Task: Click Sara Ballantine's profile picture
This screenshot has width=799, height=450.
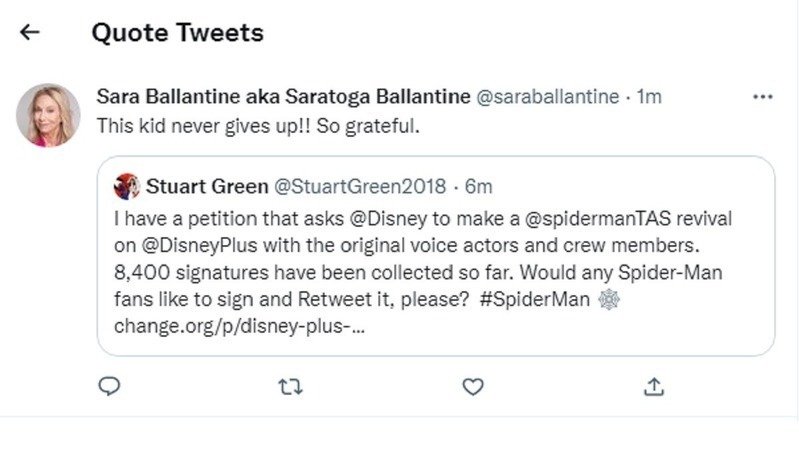Action: (x=48, y=114)
